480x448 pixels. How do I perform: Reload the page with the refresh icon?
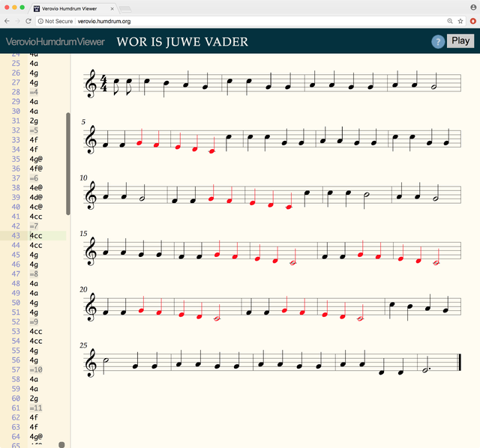(x=28, y=22)
